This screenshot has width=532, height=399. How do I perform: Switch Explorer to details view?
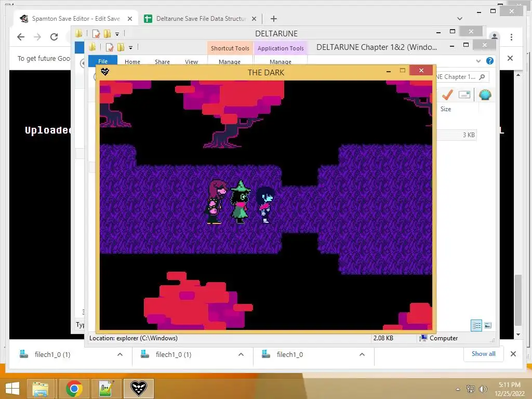click(476, 325)
